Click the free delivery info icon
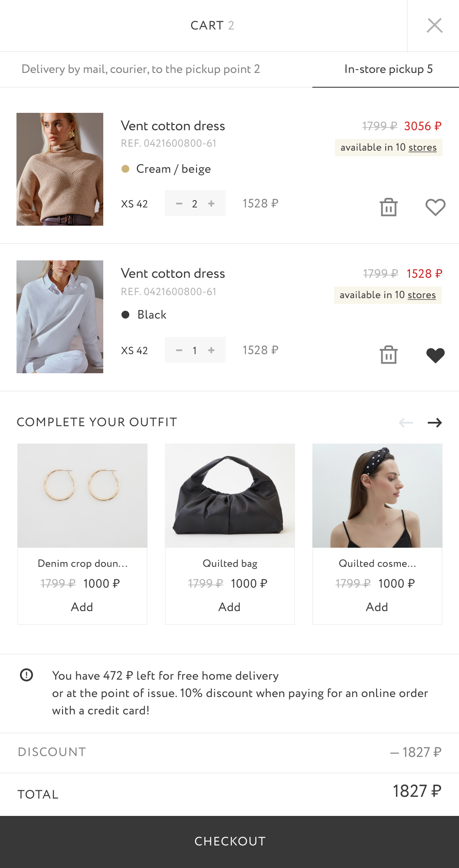Viewport: 459px width, 868px height. point(26,675)
